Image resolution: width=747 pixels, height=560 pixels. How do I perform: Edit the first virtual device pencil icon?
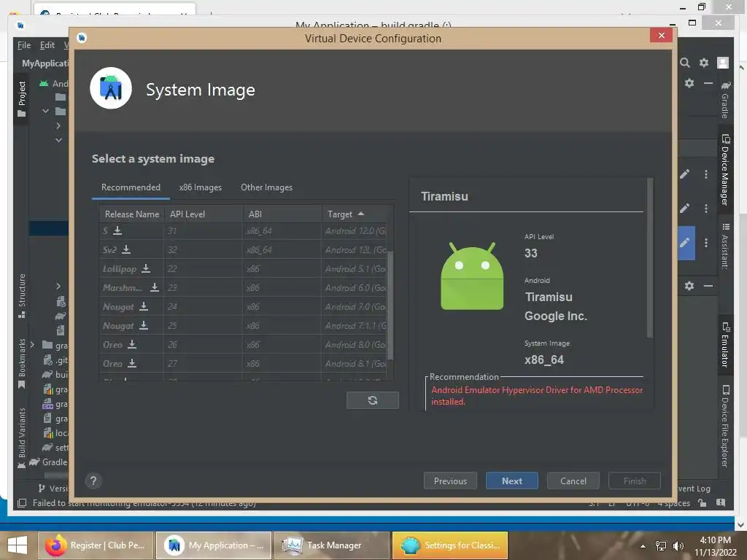[x=684, y=174]
